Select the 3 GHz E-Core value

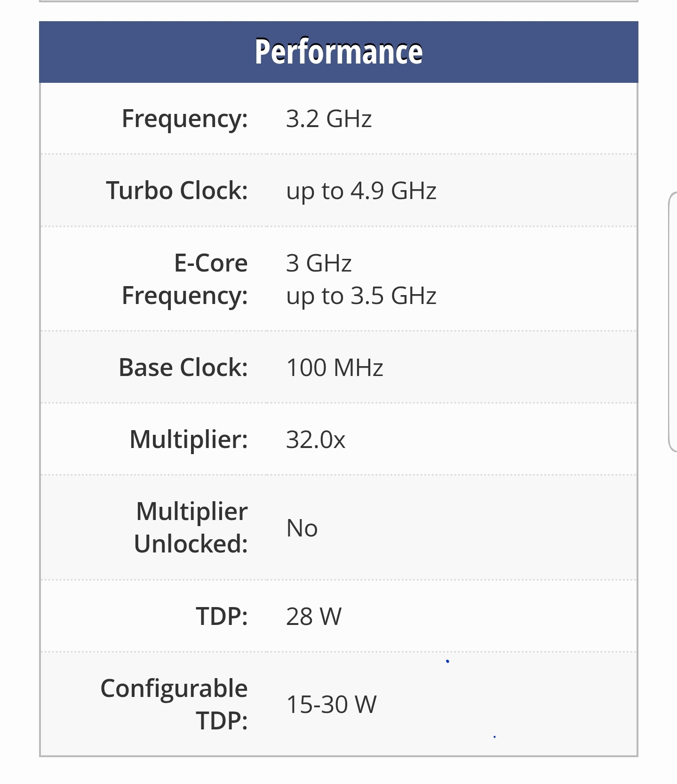coord(319,263)
